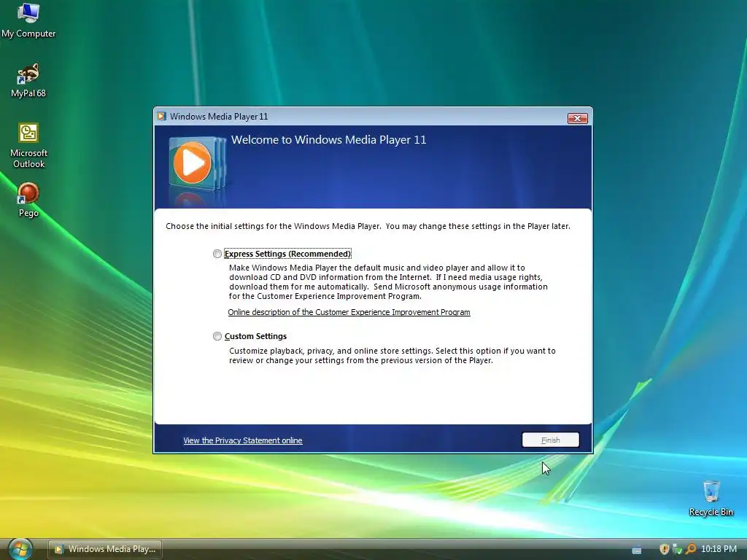Click the Custom Settings description paragraph
Screen dimensions: 747x560
pyautogui.click(x=392, y=356)
